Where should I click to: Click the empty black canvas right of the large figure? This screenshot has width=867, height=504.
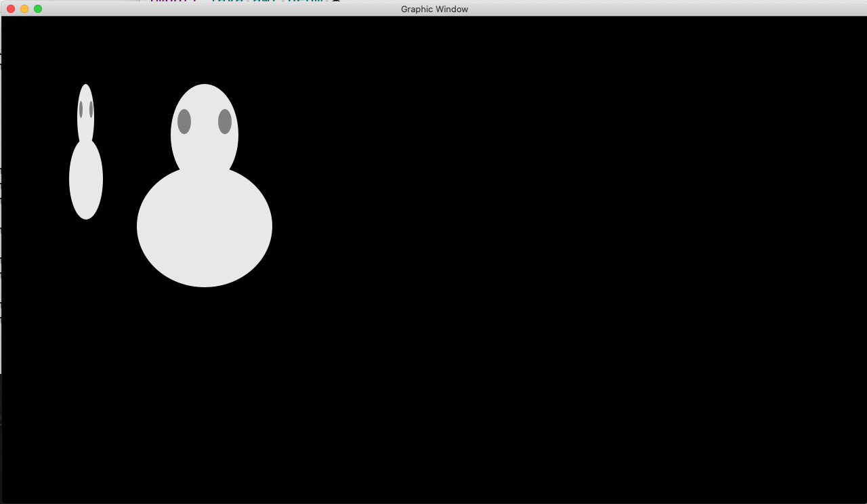click(542, 203)
